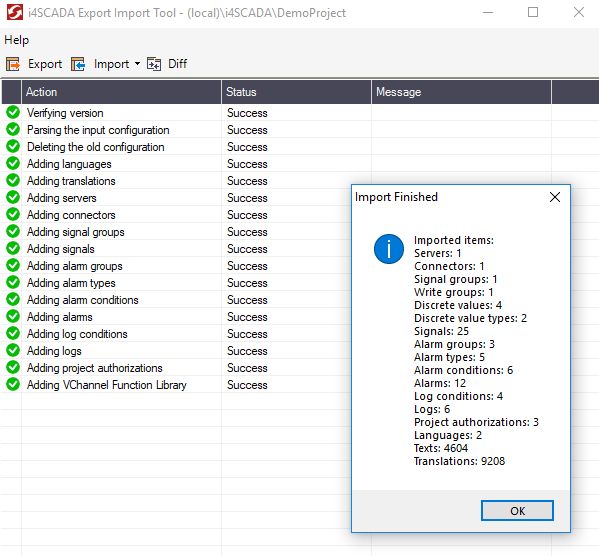The image size is (599, 556).
Task: Click green check icon for Adding alarm conditions
Action: tap(13, 299)
